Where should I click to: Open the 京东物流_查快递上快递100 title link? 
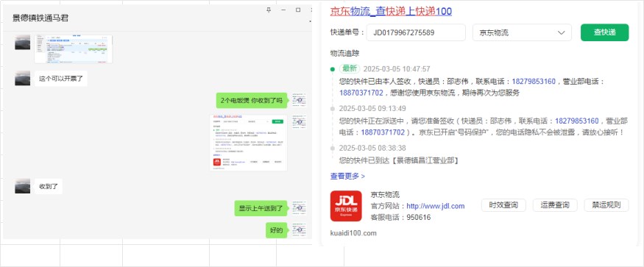[391, 11]
